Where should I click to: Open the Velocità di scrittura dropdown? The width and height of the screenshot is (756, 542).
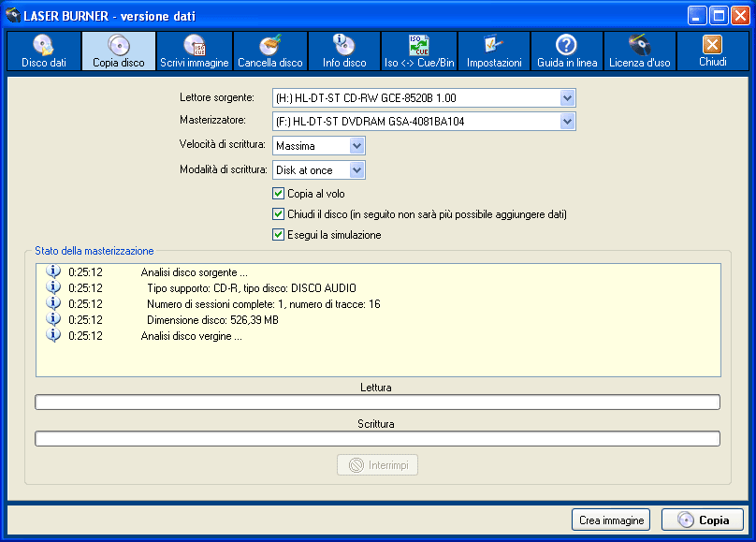(x=356, y=146)
